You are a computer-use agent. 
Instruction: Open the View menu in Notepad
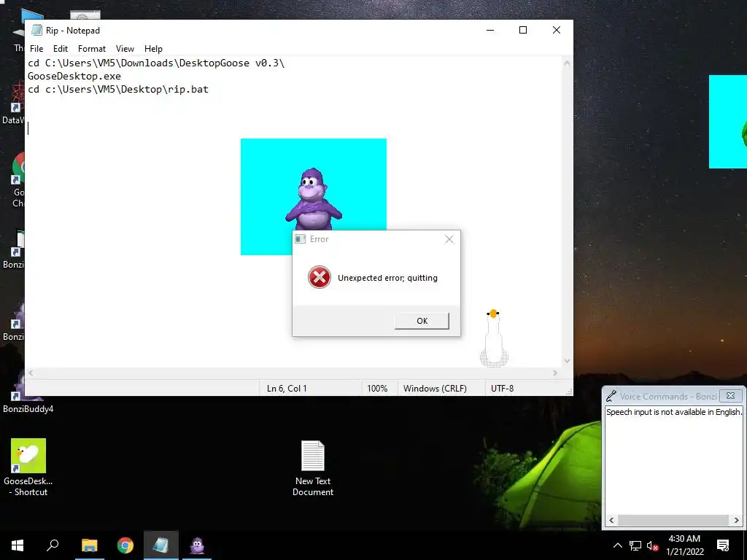tap(125, 49)
